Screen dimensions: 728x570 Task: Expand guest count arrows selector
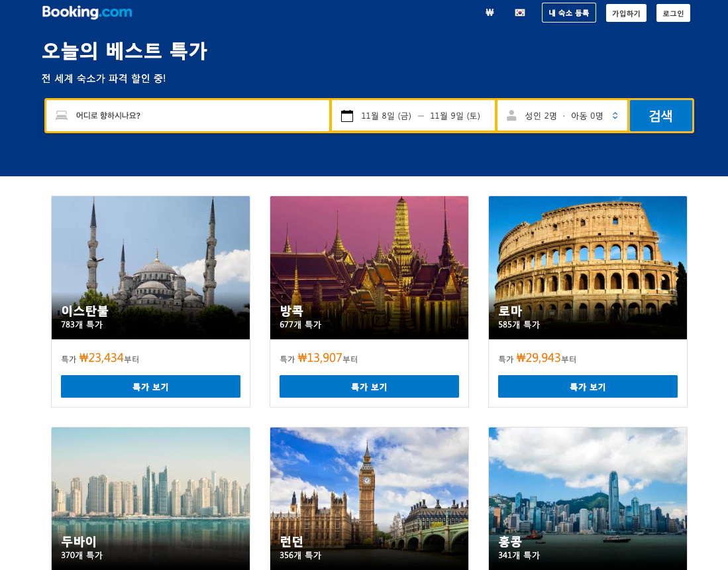click(x=615, y=116)
